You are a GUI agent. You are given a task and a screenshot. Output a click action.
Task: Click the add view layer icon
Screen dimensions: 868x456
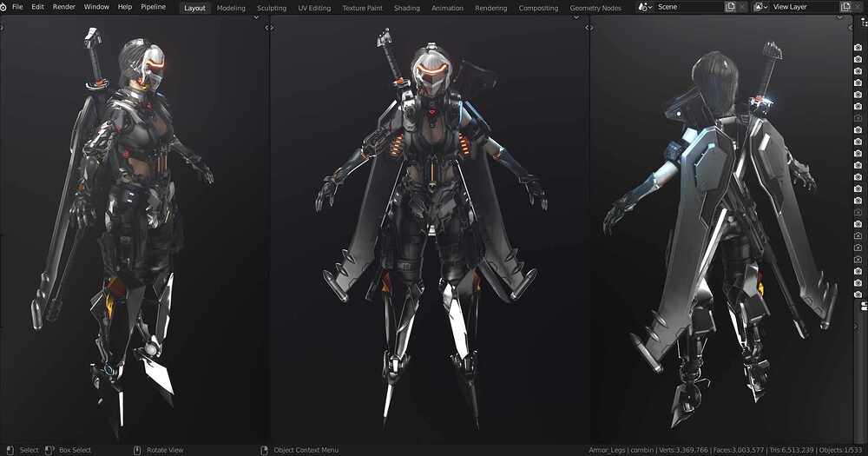pyautogui.click(x=845, y=7)
